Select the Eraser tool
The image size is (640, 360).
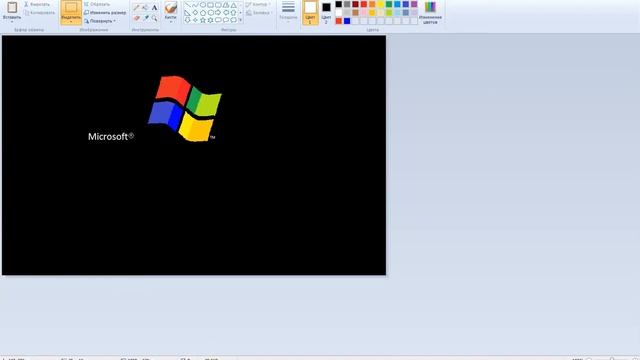pos(137,18)
